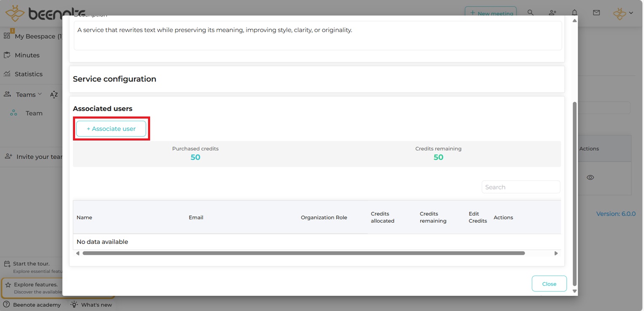
Task: Click the search magnifier icon in header
Action: click(531, 13)
